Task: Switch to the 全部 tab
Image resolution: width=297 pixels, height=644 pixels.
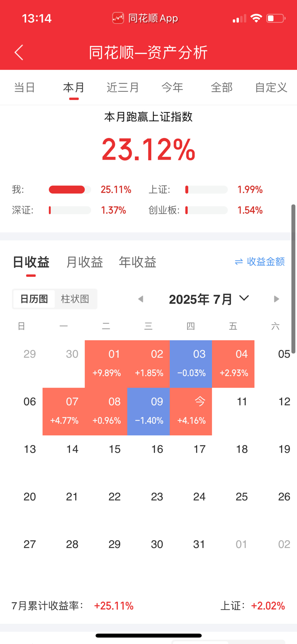Action: click(222, 88)
